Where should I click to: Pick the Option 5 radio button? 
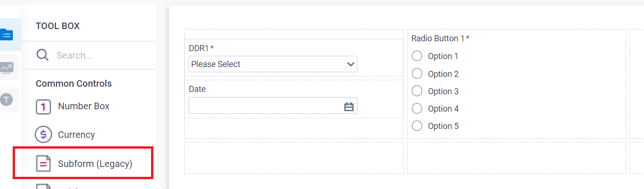[417, 126]
